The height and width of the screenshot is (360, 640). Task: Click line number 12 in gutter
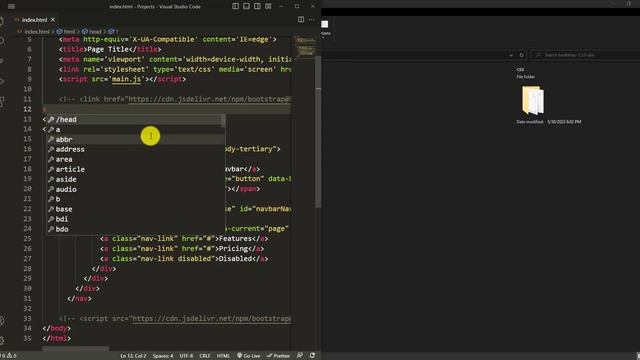[27, 109]
